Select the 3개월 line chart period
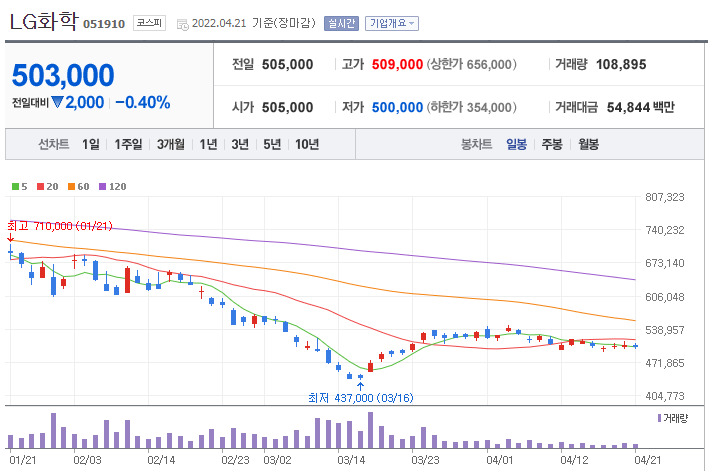 click(x=171, y=145)
